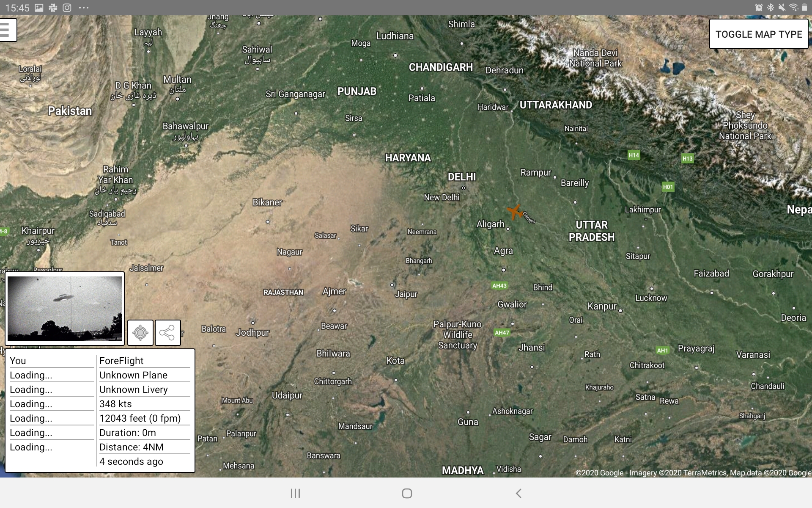
Task: Open Android recent apps button
Action: coord(295,493)
